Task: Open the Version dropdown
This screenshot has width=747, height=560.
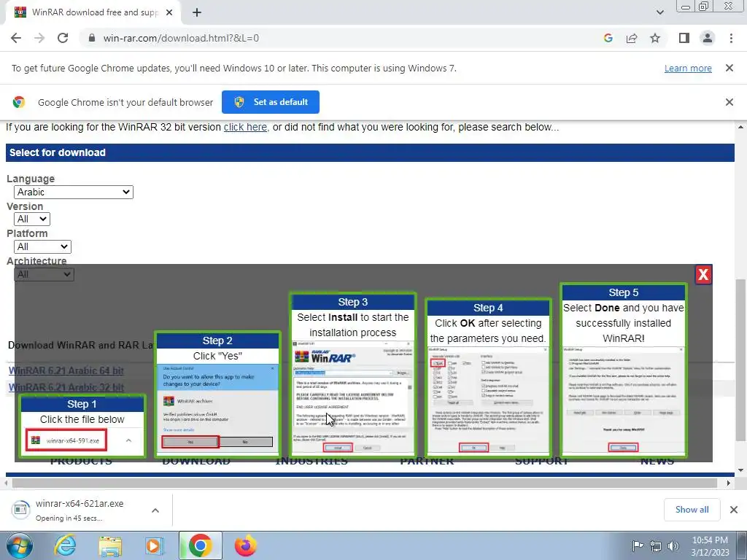Action: click(32, 219)
